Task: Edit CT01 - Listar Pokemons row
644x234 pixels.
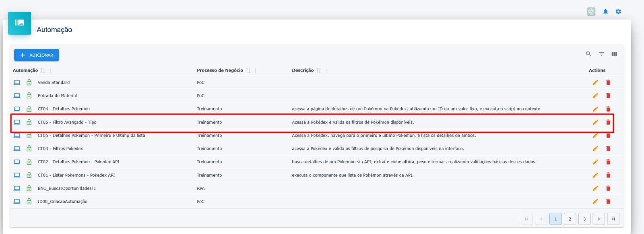Action: click(x=595, y=175)
